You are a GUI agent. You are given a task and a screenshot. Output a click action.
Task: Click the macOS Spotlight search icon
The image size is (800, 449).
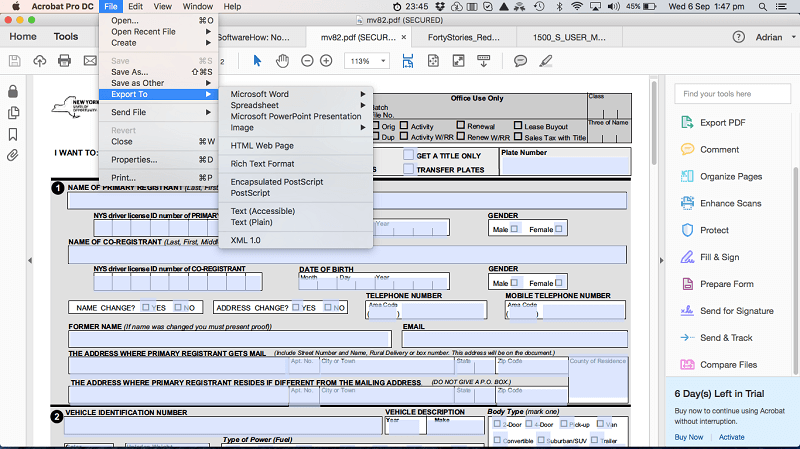(x=762, y=7)
